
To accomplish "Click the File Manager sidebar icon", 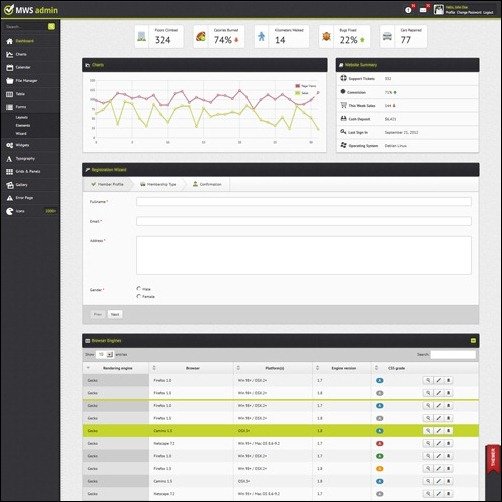I will click(10, 81).
